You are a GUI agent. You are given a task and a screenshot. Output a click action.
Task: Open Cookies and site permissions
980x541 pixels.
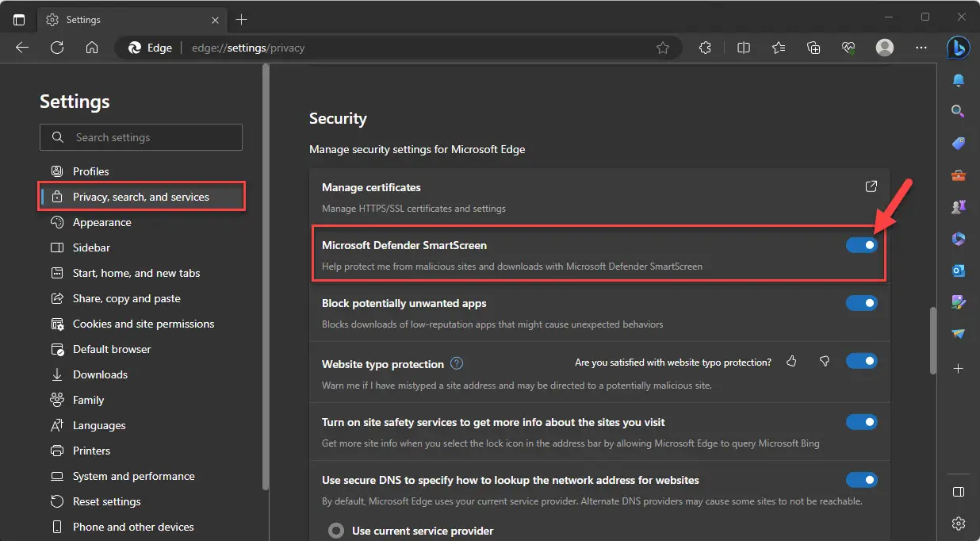pyautogui.click(x=141, y=324)
